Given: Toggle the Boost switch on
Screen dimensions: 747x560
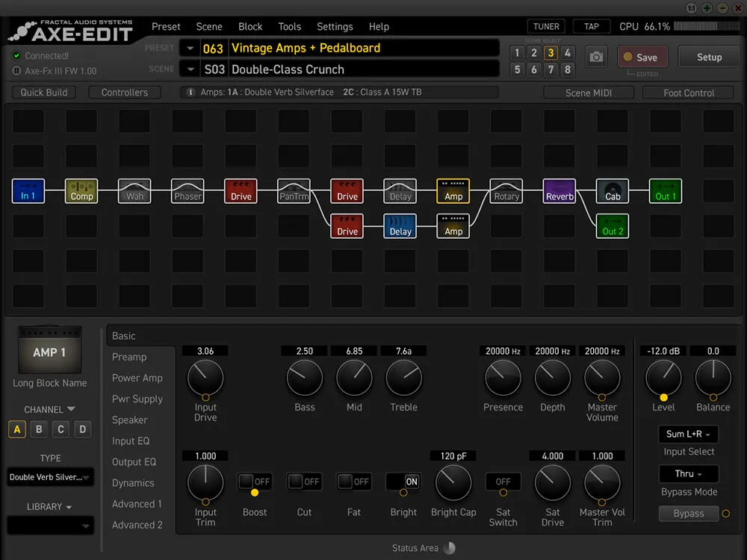Looking at the screenshot, I should 254,482.
